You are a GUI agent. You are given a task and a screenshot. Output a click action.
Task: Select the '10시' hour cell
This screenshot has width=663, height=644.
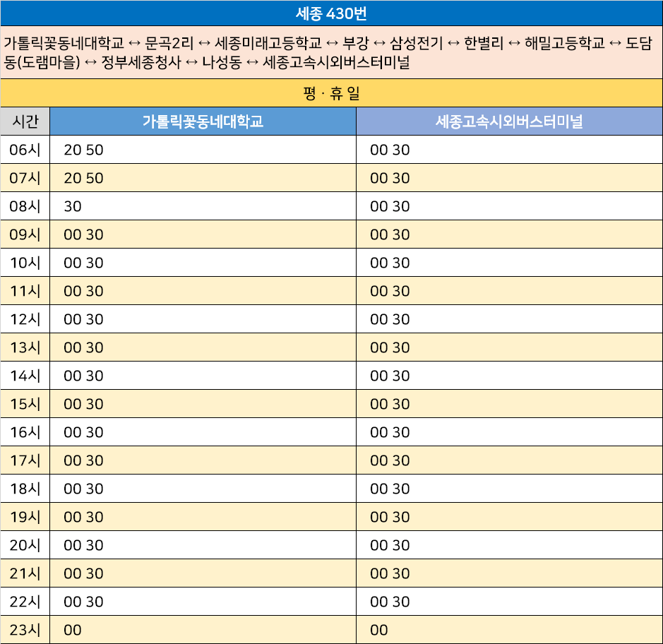(25, 263)
